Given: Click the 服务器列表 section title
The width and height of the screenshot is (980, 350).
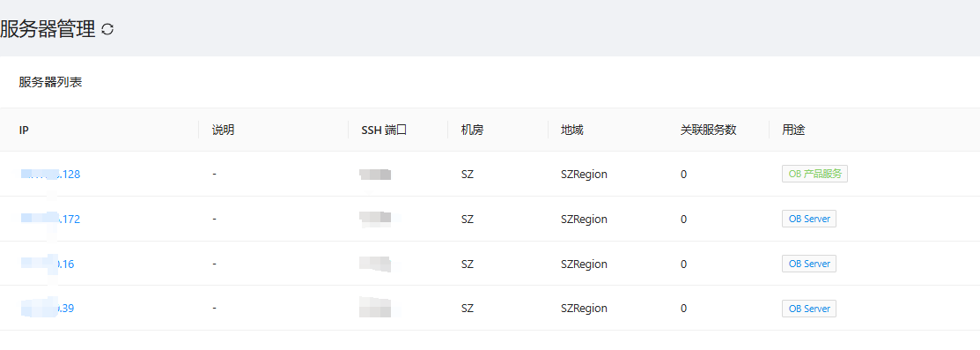Looking at the screenshot, I should (50, 83).
